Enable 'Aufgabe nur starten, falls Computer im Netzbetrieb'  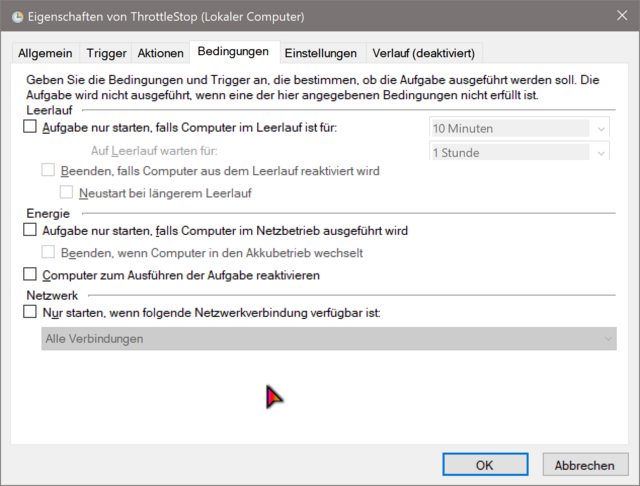tap(30, 230)
